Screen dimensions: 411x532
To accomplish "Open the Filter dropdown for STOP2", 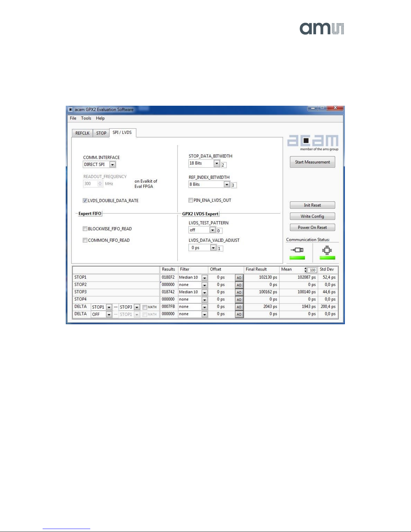I will coord(204,285).
